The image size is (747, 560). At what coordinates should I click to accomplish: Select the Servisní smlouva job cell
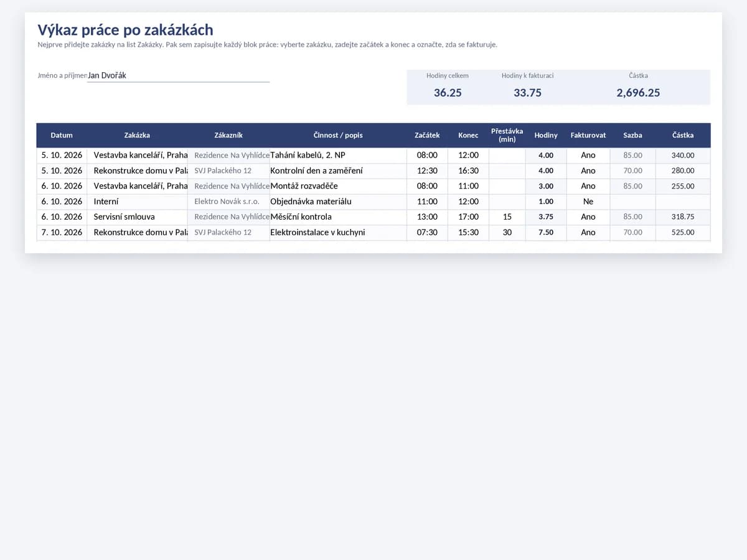(x=137, y=217)
